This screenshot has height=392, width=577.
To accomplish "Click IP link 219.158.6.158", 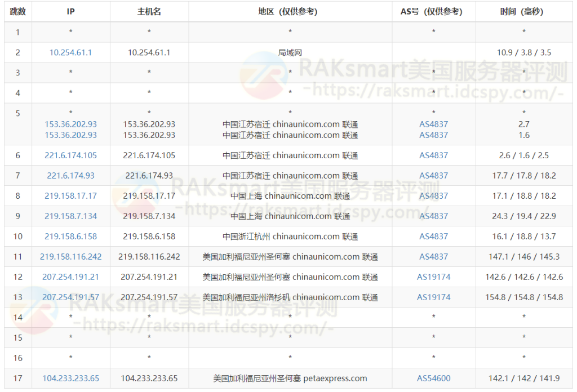I will 70,237.
